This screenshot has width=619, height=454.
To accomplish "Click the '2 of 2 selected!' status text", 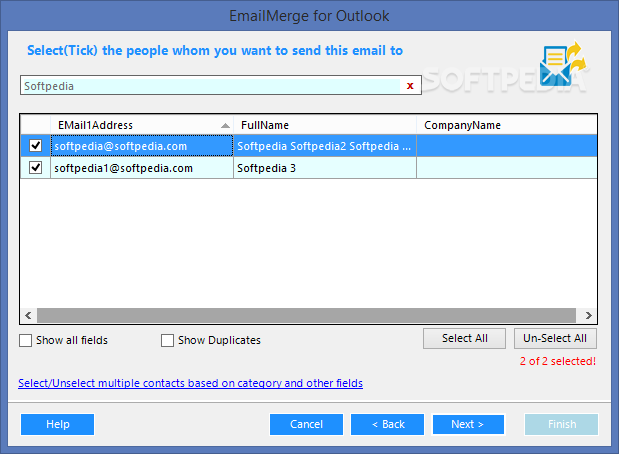I will tap(557, 361).
